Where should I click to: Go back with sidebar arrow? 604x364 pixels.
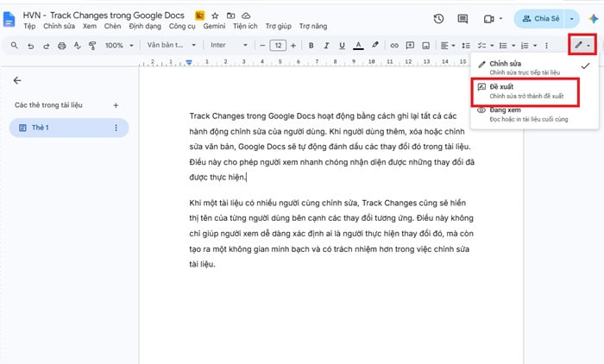coord(17,80)
